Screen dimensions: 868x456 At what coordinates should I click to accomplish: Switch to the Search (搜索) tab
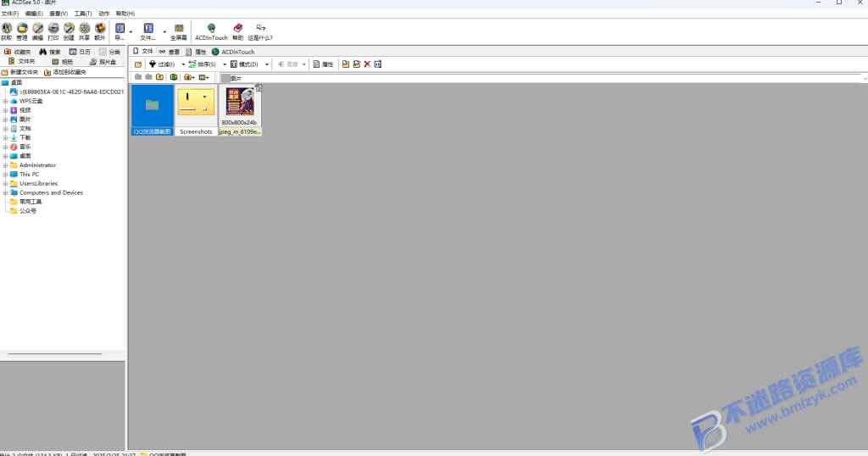point(50,52)
